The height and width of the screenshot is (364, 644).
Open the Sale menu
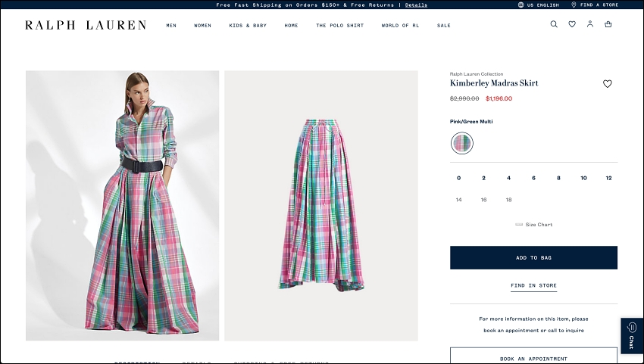point(443,26)
